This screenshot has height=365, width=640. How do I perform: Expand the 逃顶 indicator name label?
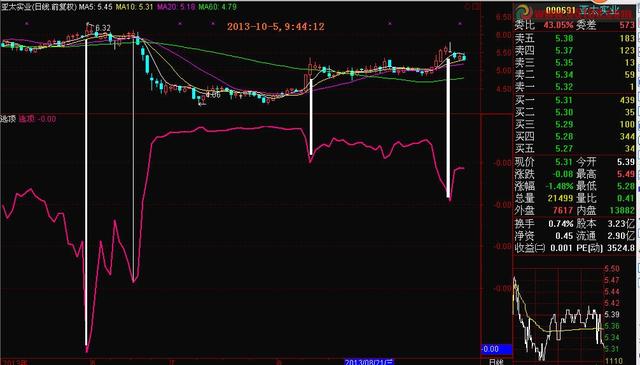[8, 119]
